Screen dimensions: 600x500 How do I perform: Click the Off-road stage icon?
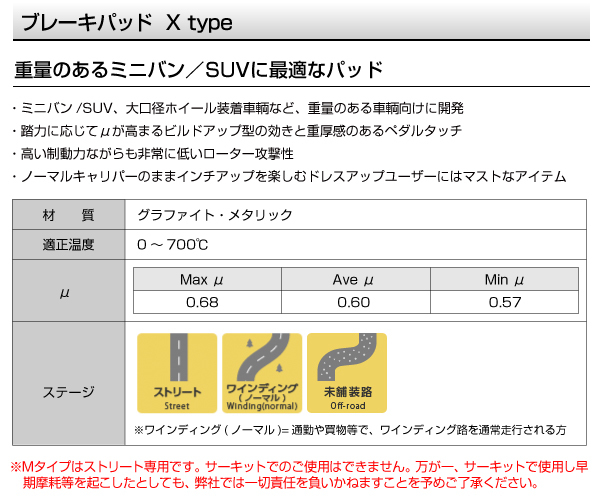(x=347, y=373)
